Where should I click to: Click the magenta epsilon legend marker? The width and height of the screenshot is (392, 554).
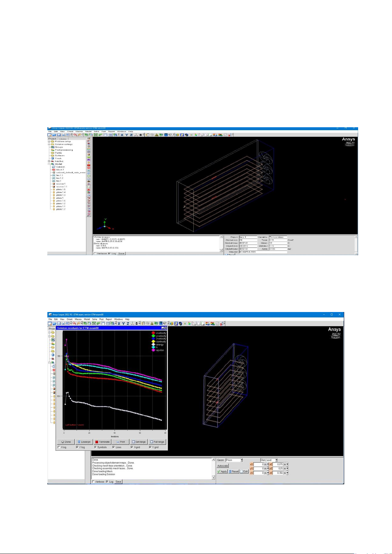point(153,350)
